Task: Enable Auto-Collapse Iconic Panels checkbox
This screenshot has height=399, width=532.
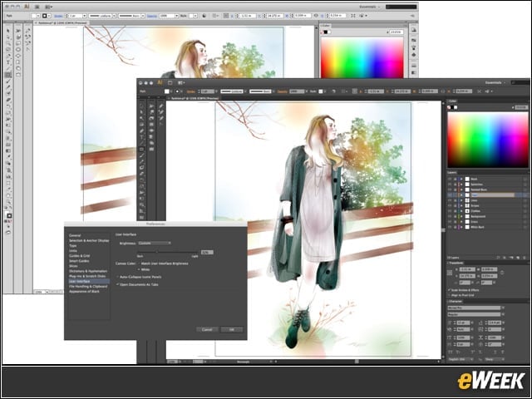Action: pyautogui.click(x=118, y=277)
